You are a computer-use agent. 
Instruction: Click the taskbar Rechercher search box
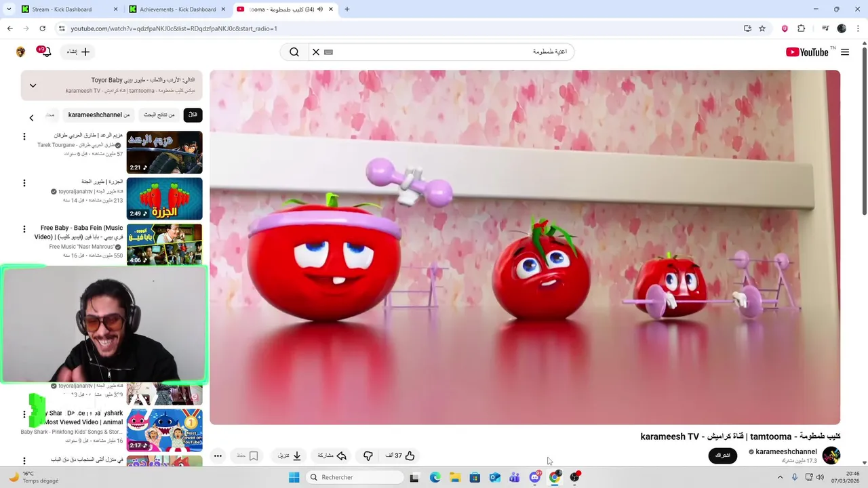pyautogui.click(x=355, y=477)
